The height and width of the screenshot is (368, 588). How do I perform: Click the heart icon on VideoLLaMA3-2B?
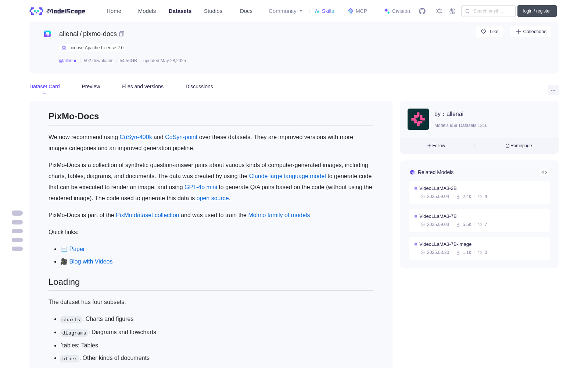point(480,197)
